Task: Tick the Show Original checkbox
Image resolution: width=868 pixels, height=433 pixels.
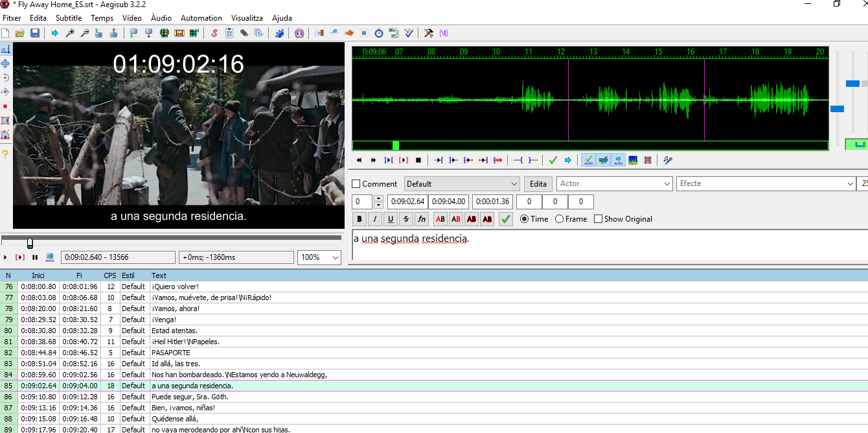Action: 598,219
